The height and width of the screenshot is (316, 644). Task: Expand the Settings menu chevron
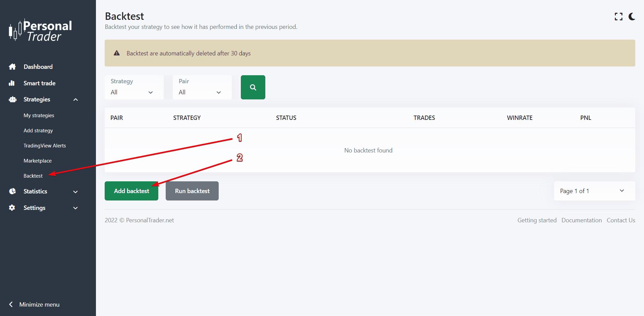tap(75, 208)
